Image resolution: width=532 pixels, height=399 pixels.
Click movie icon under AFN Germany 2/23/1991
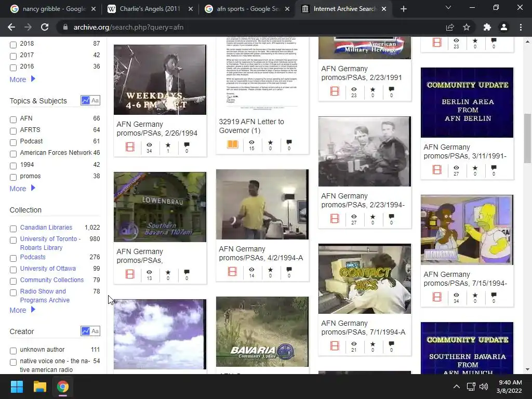click(335, 91)
